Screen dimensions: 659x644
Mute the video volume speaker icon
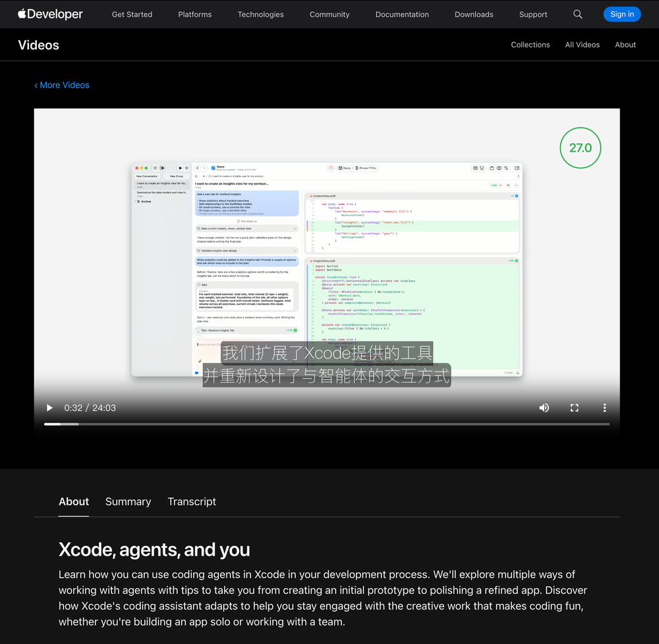544,408
